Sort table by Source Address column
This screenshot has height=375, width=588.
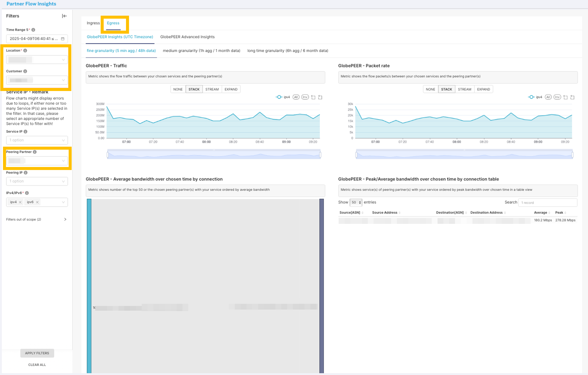(x=386, y=212)
